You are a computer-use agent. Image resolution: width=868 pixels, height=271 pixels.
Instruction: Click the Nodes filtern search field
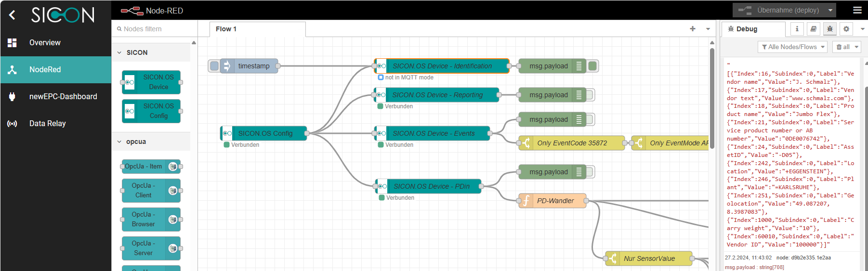154,29
